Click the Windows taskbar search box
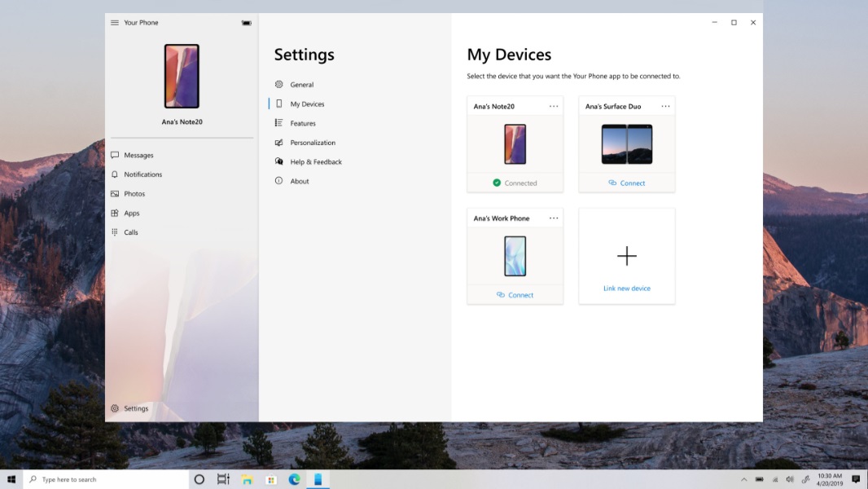Screen dimensions: 868x489 pos(106,479)
